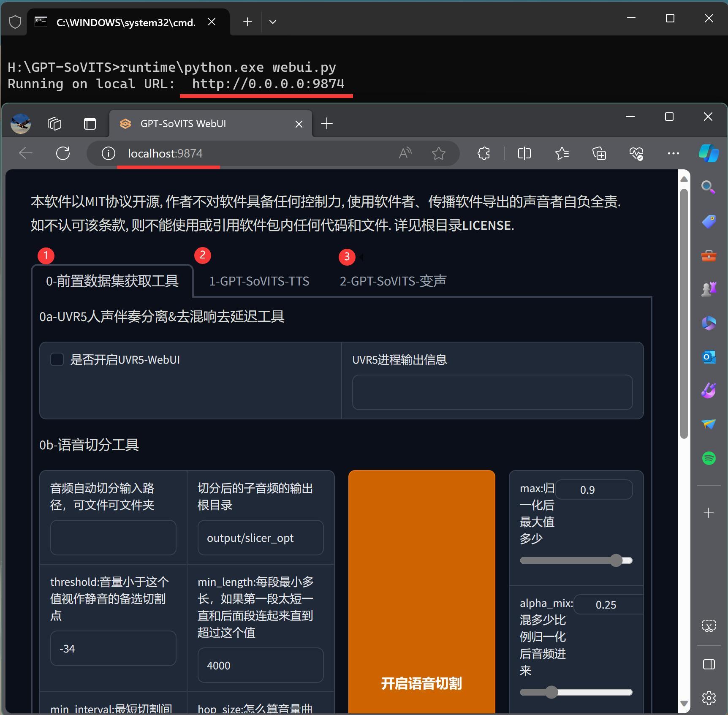The width and height of the screenshot is (728, 715).
Task: Click Edge profile avatar picture
Action: (x=20, y=124)
